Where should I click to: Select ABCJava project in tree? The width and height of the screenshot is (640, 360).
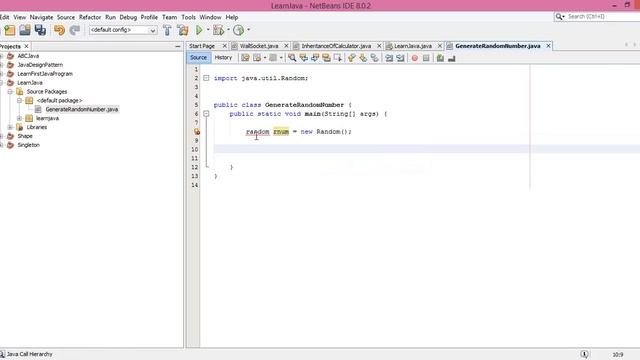pos(28,56)
